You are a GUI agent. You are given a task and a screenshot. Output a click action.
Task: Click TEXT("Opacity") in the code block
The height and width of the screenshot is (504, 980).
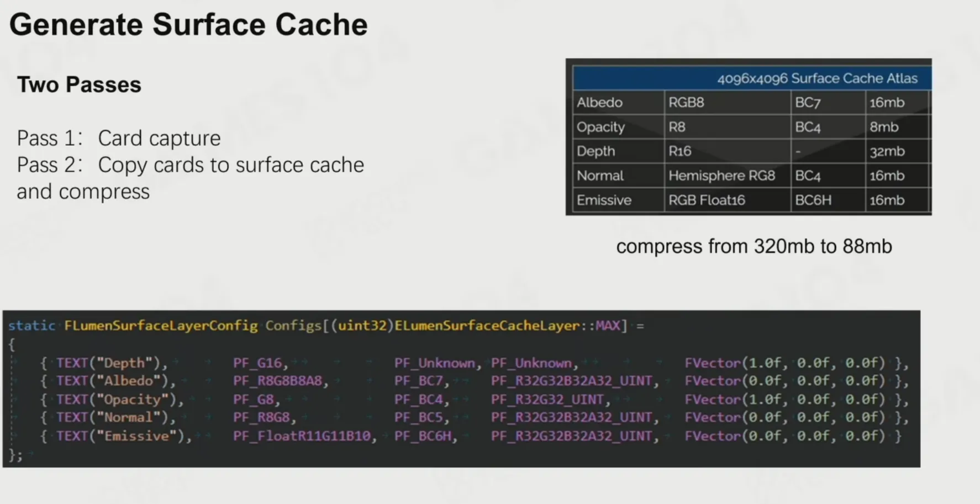coord(115,399)
